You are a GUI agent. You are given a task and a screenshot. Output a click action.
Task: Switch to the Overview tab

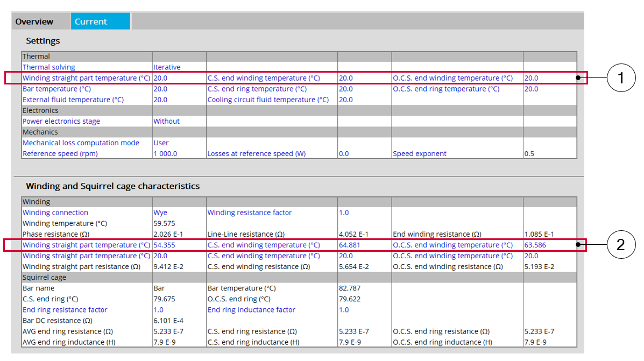(34, 22)
